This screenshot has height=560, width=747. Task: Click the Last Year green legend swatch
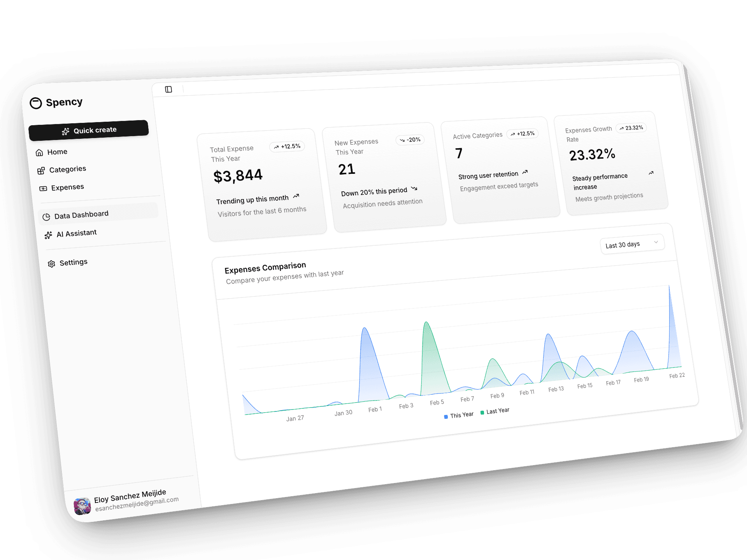pos(482,413)
